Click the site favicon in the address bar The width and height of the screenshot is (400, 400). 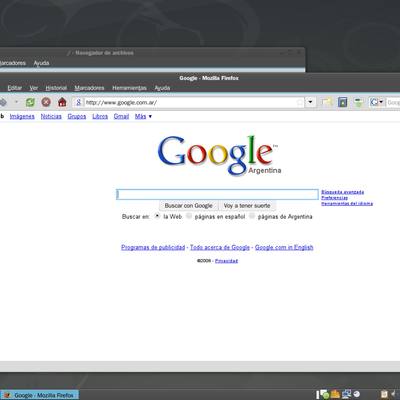79,102
